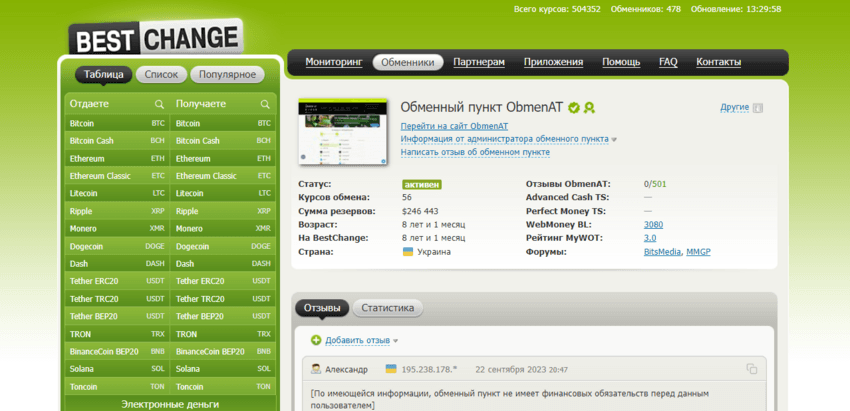This screenshot has width=850, height=411.
Task: Open the Другие exchangers dropdown
Action: 734,107
